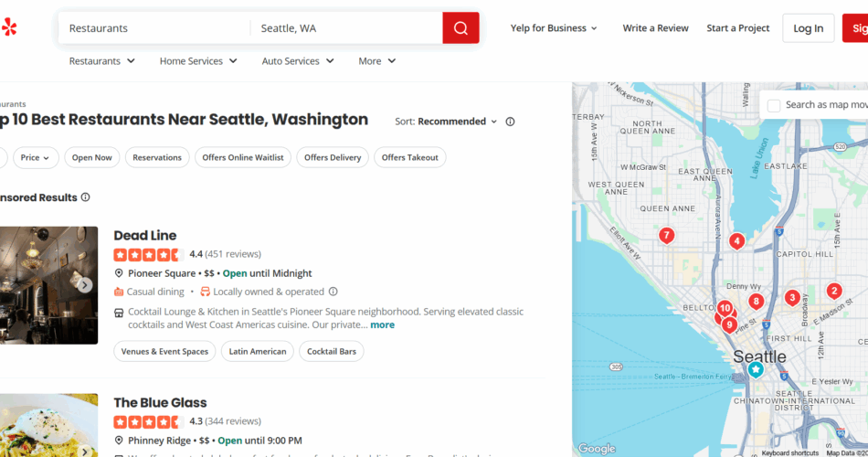Image resolution: width=868 pixels, height=457 pixels.
Task: Open Yelp for Business dropdown
Action: (x=554, y=27)
